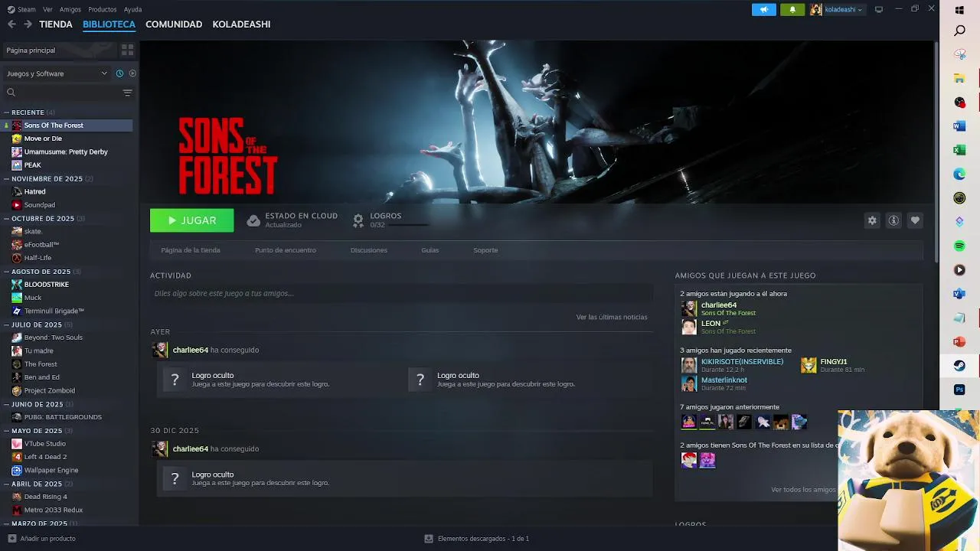Open Spotify from the Windows taskbar
The height and width of the screenshot is (551, 980).
(959, 246)
